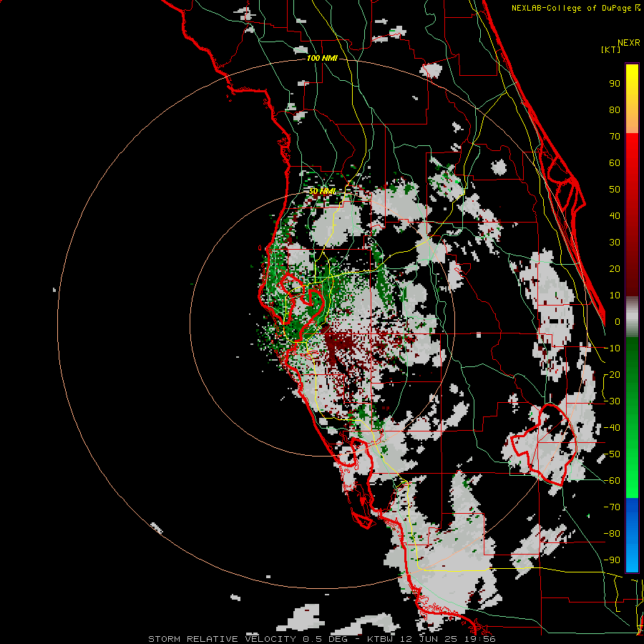Click the KTBW radar site identifier
644x644 pixels.
(x=381, y=639)
